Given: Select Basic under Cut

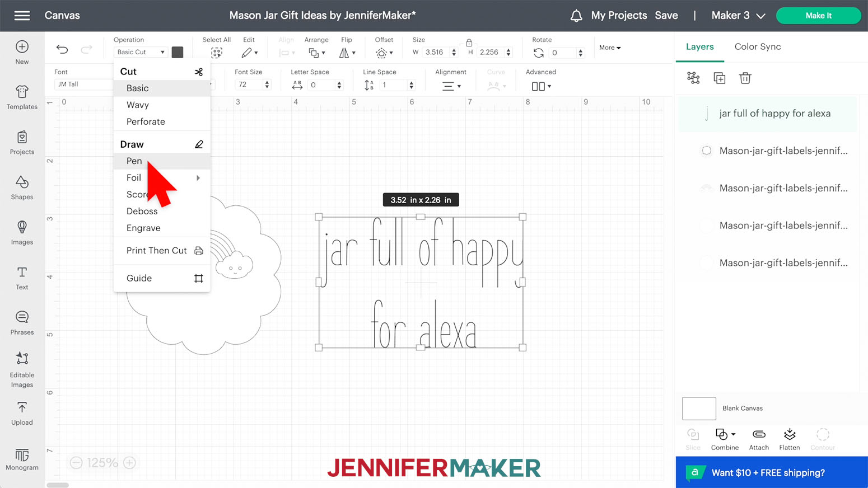Looking at the screenshot, I should click(x=162, y=88).
